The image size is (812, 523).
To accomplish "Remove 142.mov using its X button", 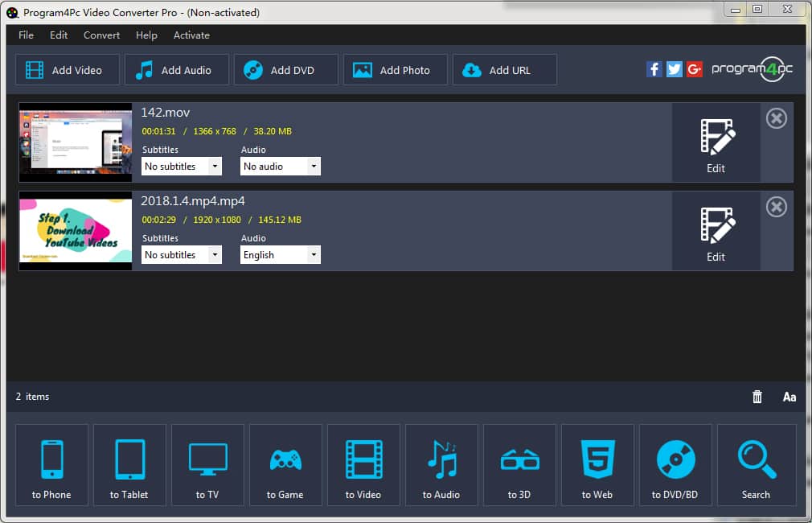I will [776, 119].
